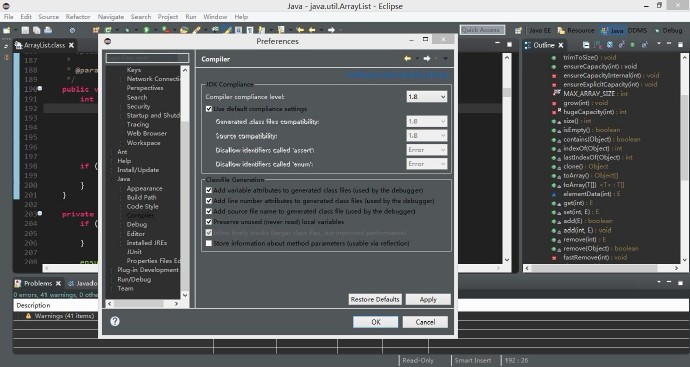Viewport: 690px width, 367px height.
Task: Select Build Path in preferences tree
Action: (x=141, y=197)
